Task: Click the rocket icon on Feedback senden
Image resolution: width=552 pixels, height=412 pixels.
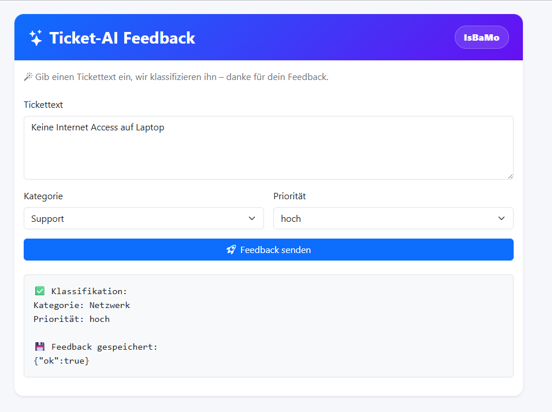Action: pyautogui.click(x=231, y=250)
